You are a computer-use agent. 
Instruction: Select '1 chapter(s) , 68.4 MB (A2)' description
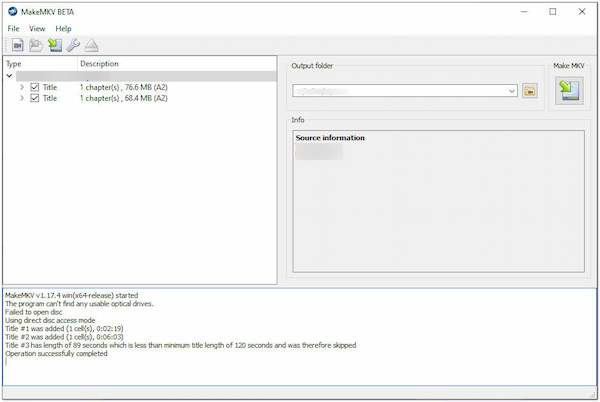124,98
